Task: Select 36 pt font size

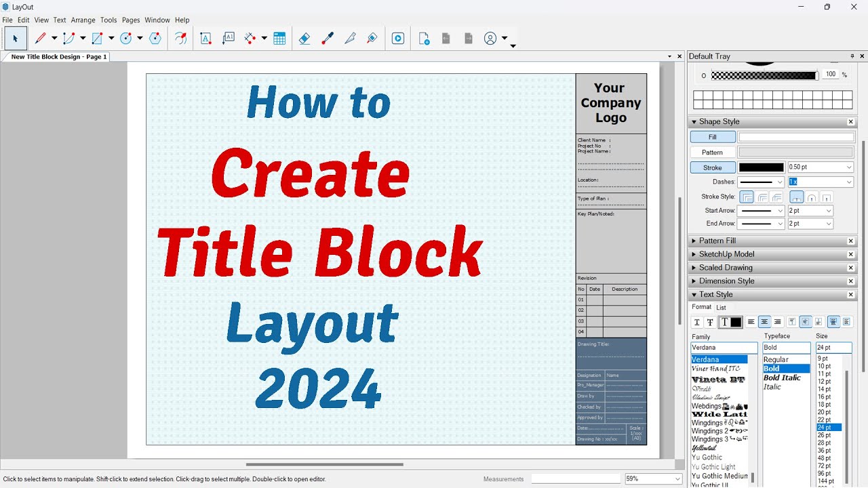Action: click(x=824, y=451)
